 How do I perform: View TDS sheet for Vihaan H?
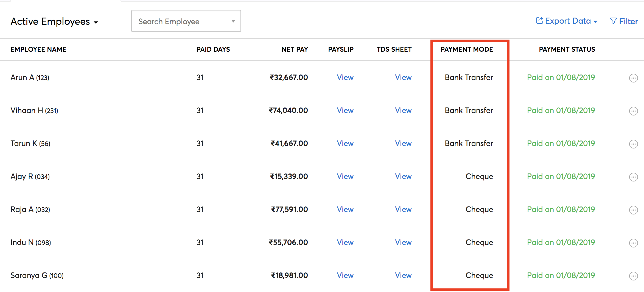click(403, 111)
